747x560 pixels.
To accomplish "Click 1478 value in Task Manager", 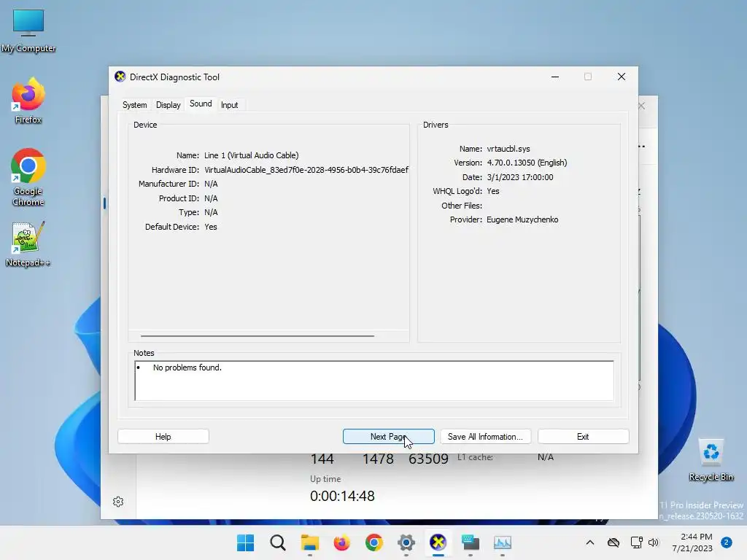I will click(378, 459).
